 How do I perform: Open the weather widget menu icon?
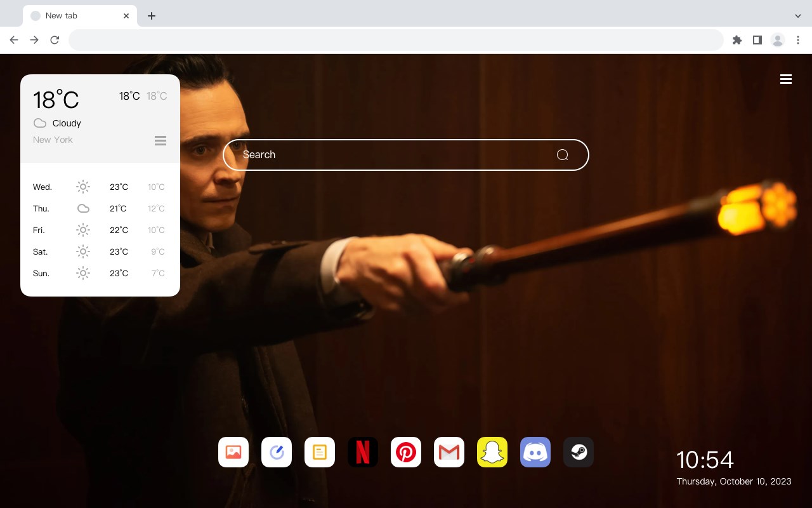point(160,140)
